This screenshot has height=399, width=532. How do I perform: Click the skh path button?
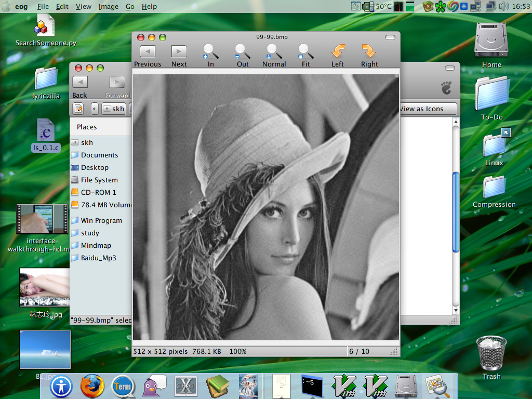114,109
